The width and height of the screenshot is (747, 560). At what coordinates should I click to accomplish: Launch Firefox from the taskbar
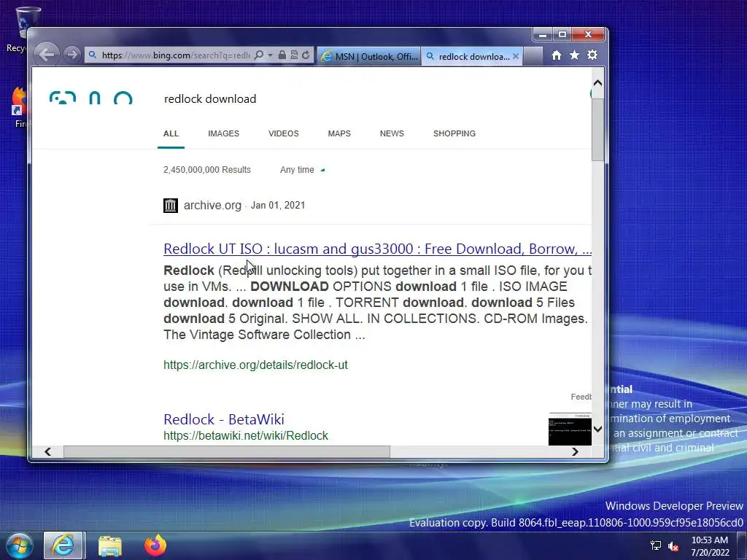coord(155,545)
